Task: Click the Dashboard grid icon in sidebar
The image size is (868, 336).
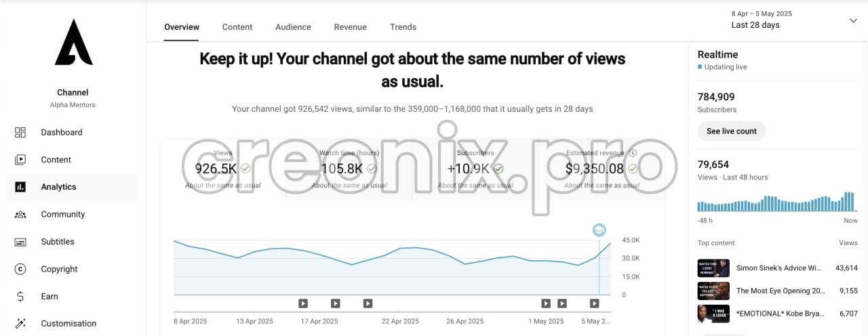Action: [x=20, y=133]
